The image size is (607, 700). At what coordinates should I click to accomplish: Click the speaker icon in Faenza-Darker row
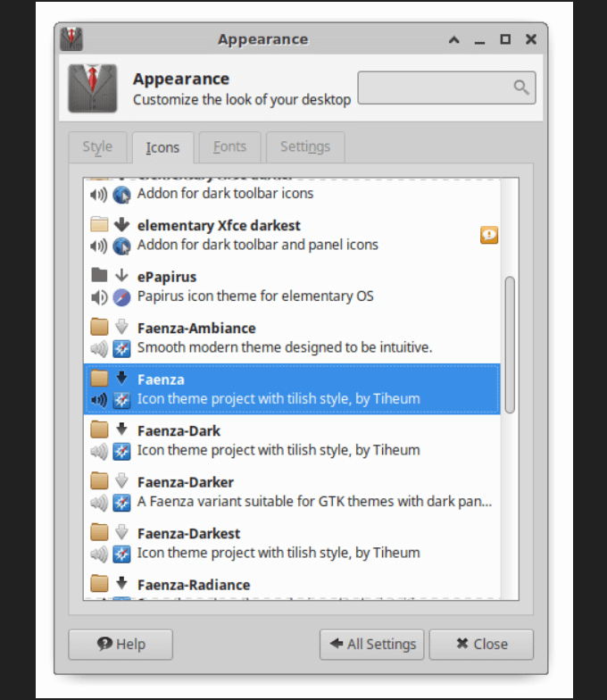[99, 503]
